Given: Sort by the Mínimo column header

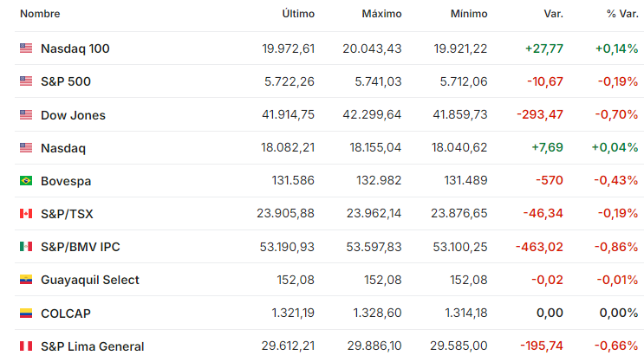Looking at the screenshot, I should [x=469, y=14].
